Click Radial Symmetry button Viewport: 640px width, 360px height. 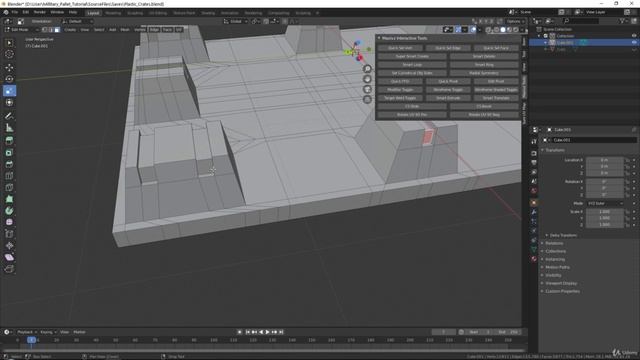click(484, 73)
